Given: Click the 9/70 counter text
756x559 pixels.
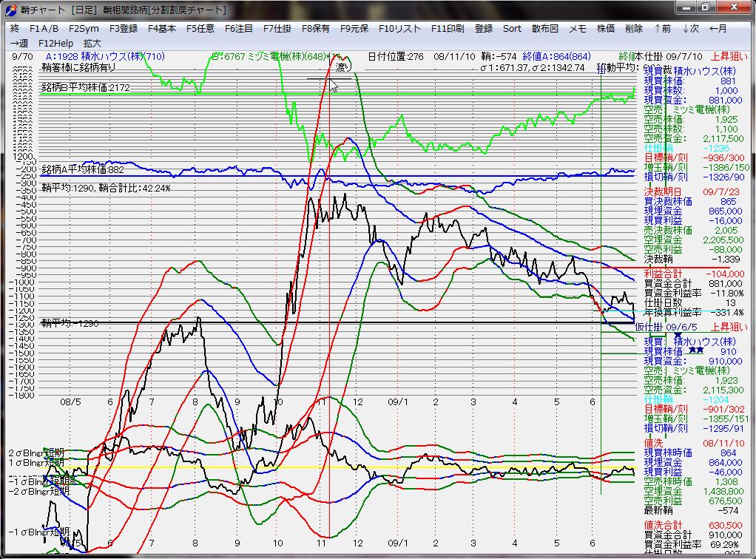Looking at the screenshot, I should tap(22, 56).
